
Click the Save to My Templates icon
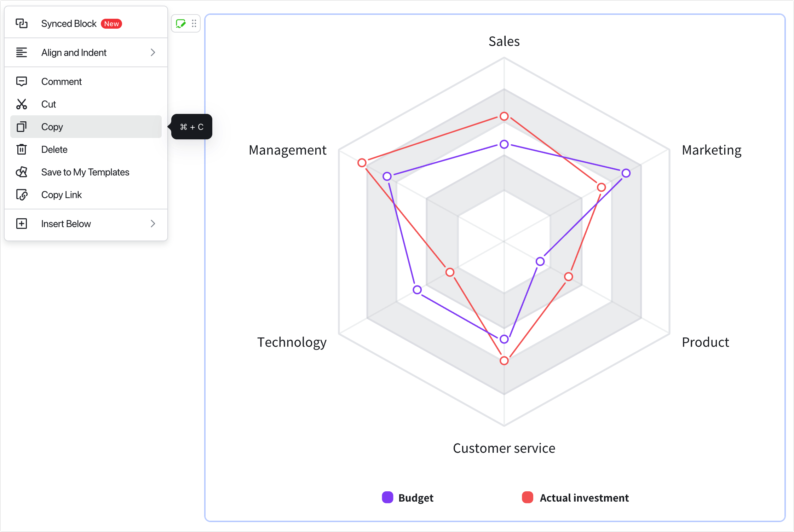pyautogui.click(x=22, y=172)
